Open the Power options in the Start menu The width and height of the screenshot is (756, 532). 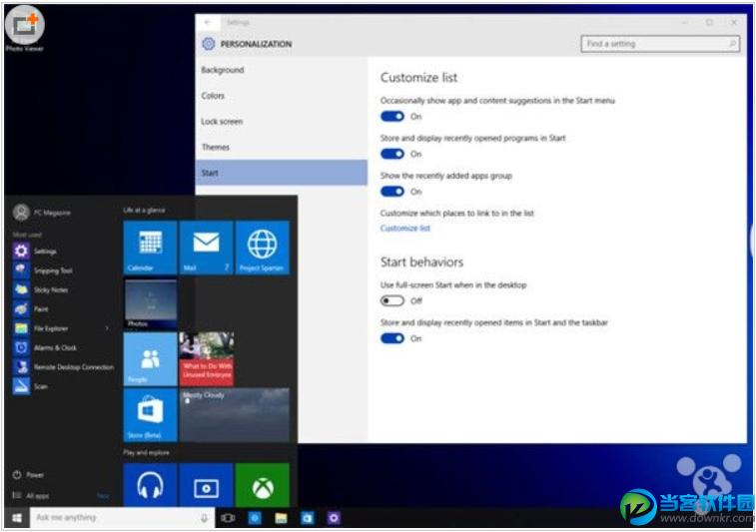(x=34, y=475)
